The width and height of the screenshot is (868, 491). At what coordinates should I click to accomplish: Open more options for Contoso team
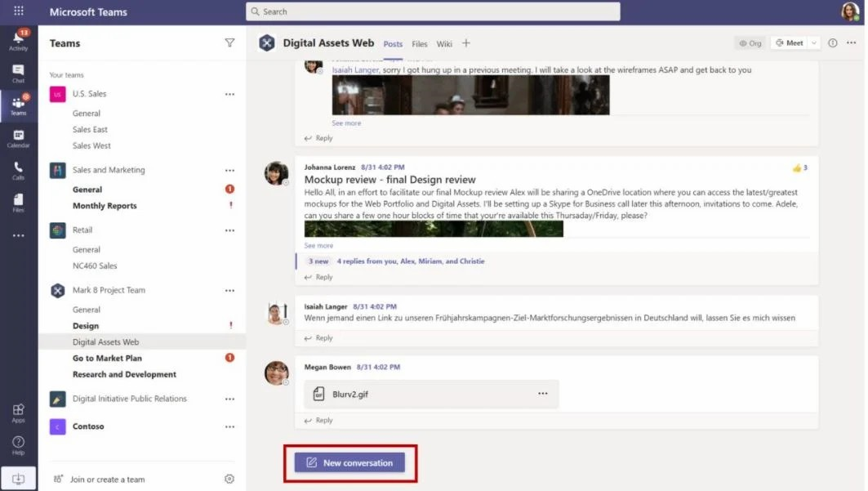pos(229,426)
